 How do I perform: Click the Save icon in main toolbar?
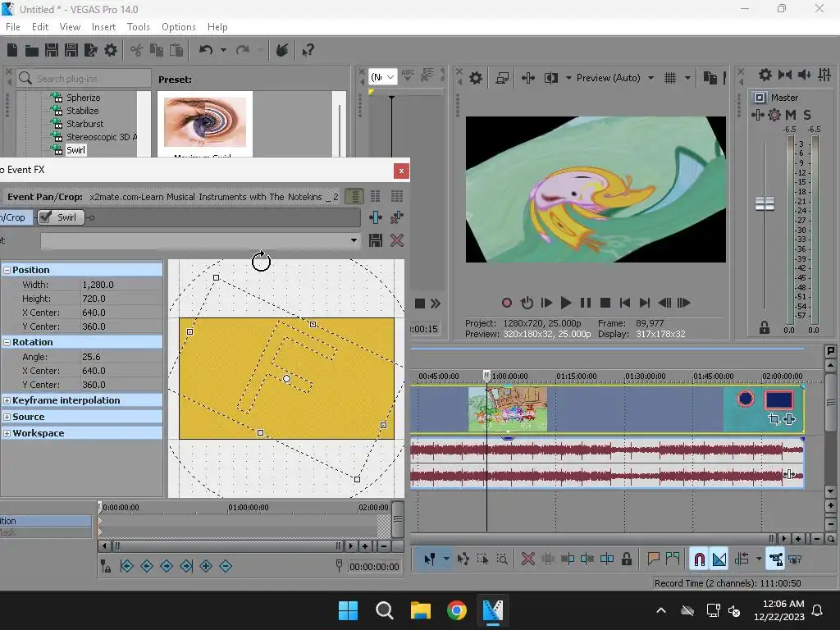(52, 50)
